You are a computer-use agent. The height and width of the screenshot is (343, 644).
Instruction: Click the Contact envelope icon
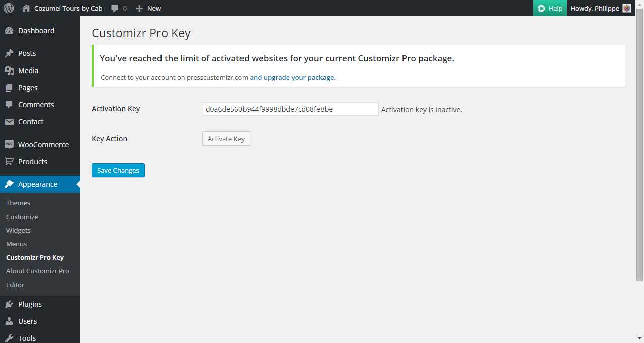tap(9, 122)
